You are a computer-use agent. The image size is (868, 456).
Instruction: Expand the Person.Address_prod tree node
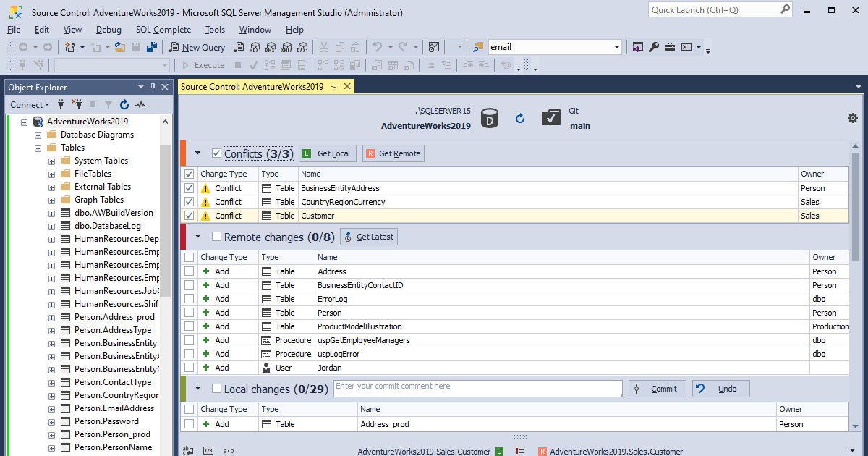[x=50, y=316]
